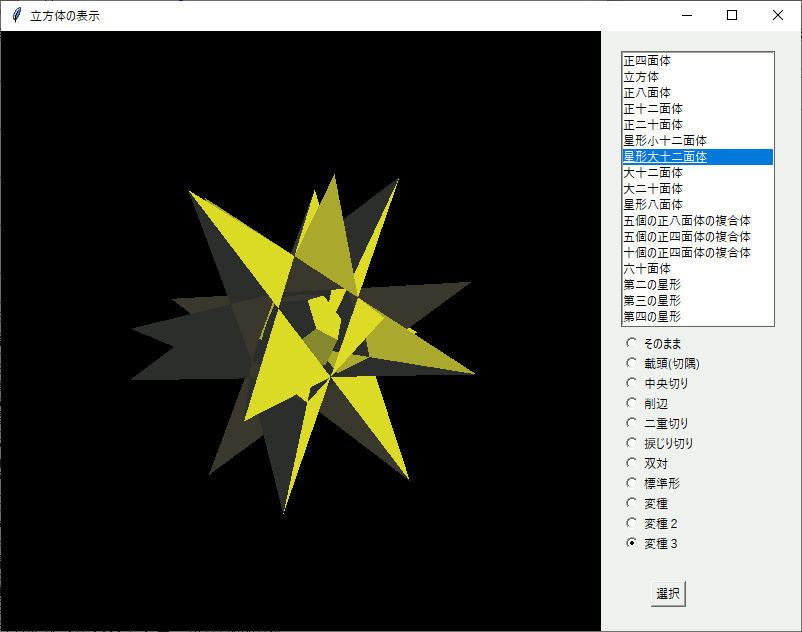Choose 第二の星形 list item

[x=697, y=285]
